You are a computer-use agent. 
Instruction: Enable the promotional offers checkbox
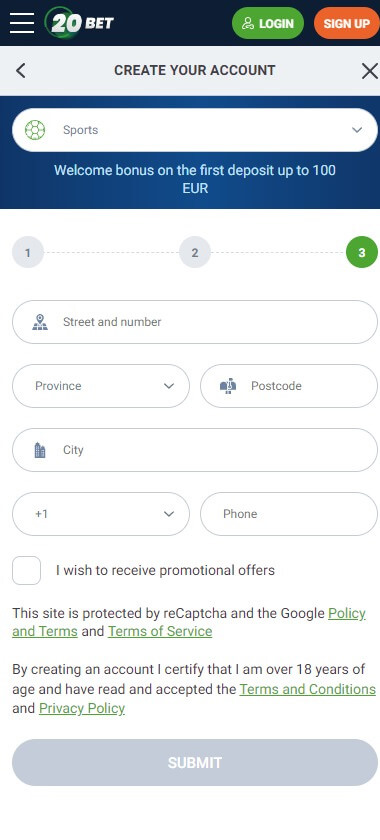click(26, 571)
